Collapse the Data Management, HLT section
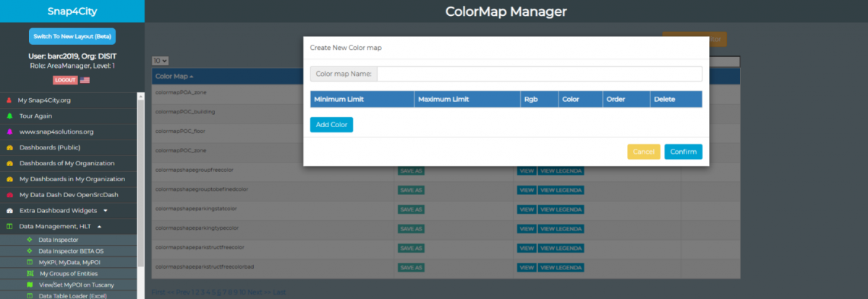The image size is (868, 299). pyautogui.click(x=99, y=226)
